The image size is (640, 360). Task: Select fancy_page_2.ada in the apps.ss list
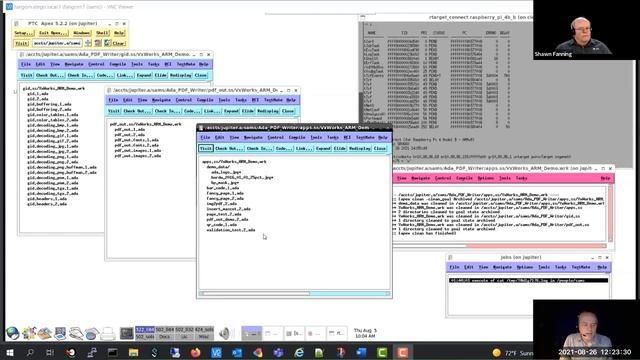[x=225, y=198]
